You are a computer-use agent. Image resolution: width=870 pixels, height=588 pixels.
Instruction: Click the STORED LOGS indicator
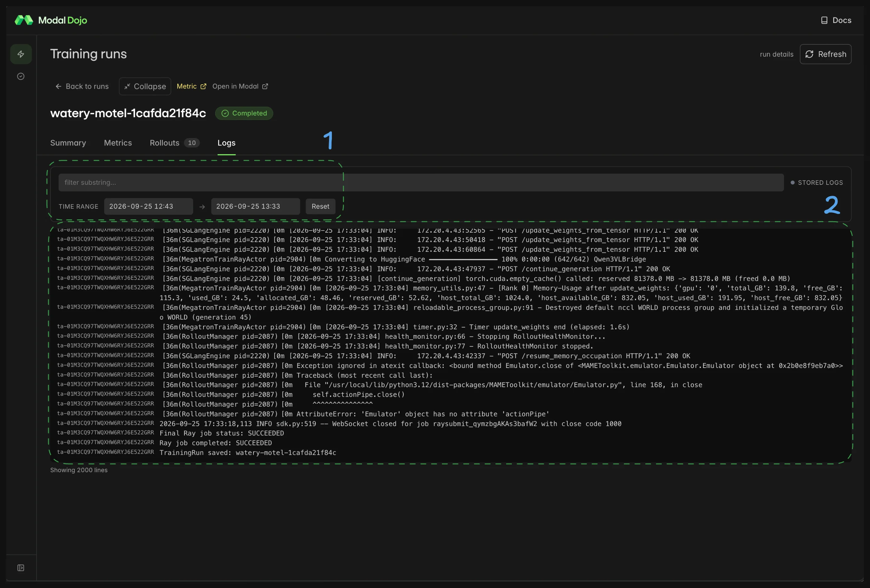(816, 183)
